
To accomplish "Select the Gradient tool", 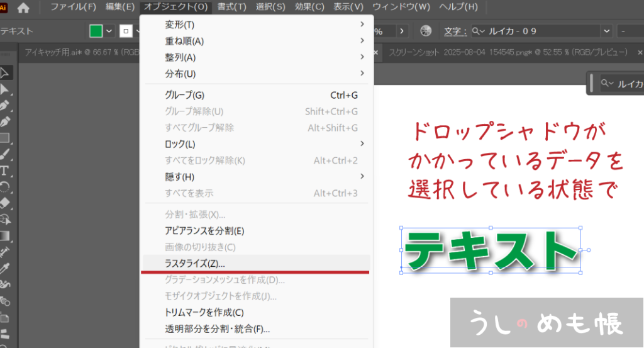I will (x=5, y=235).
